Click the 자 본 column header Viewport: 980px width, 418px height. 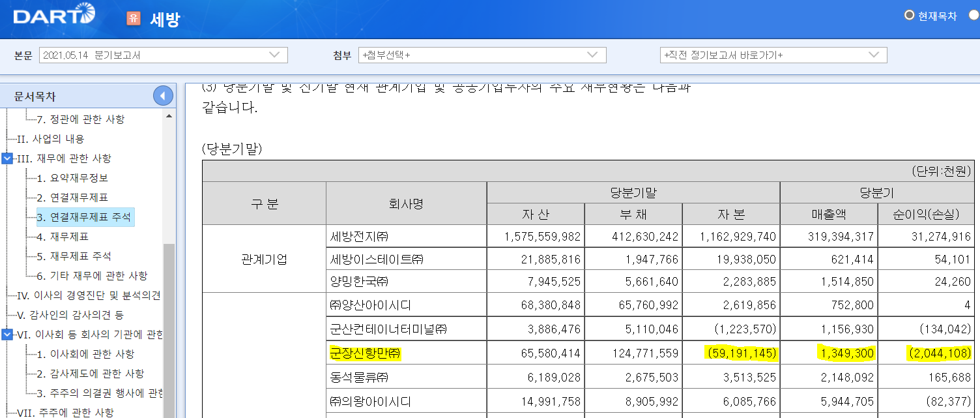731,214
